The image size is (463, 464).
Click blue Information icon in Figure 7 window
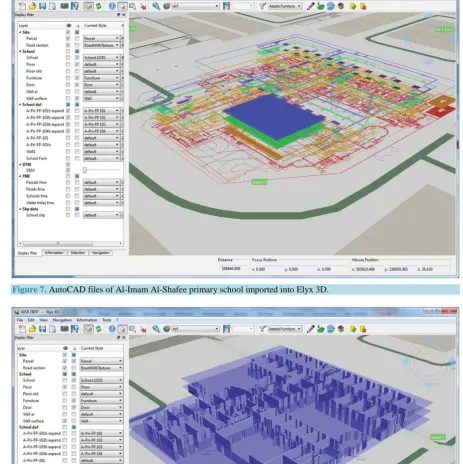click(x=112, y=6)
